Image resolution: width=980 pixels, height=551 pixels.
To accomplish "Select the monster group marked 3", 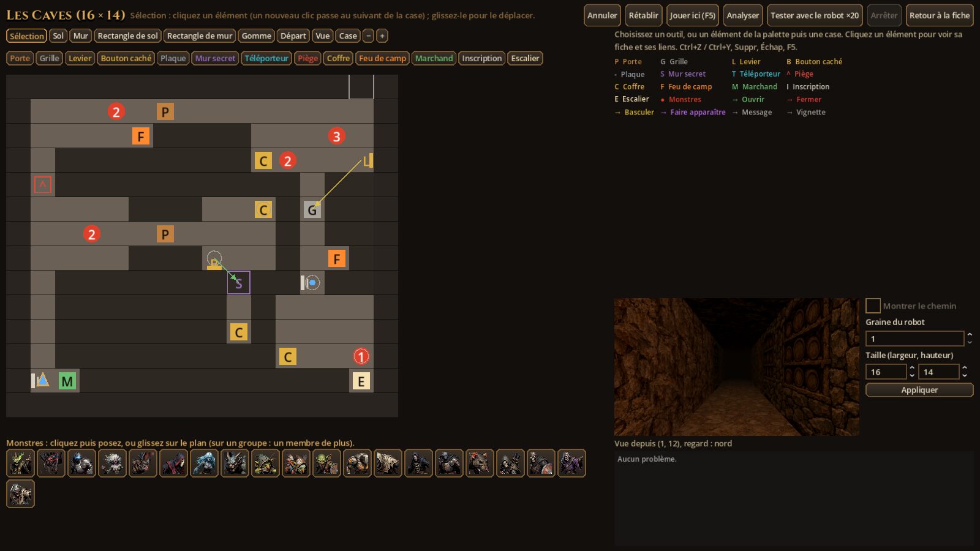I will coord(336,136).
